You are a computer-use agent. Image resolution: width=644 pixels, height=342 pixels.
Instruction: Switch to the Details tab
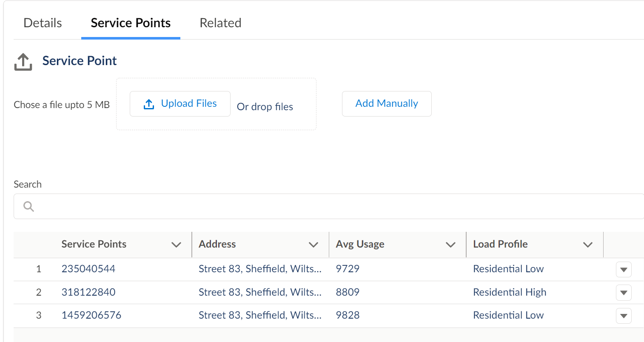[43, 23]
